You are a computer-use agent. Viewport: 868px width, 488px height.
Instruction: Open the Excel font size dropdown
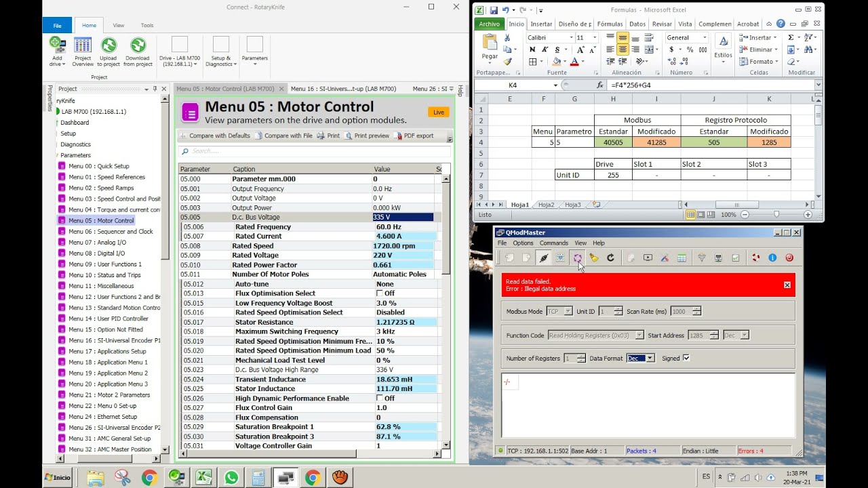pos(595,38)
